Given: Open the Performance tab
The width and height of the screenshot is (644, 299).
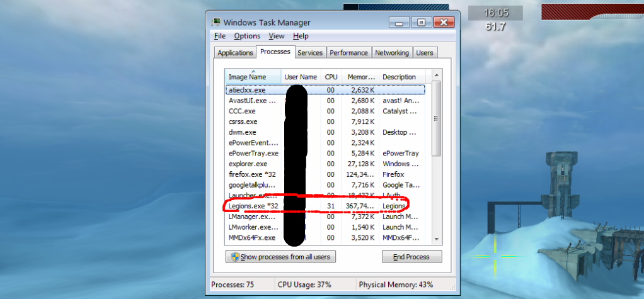Looking at the screenshot, I should [348, 53].
